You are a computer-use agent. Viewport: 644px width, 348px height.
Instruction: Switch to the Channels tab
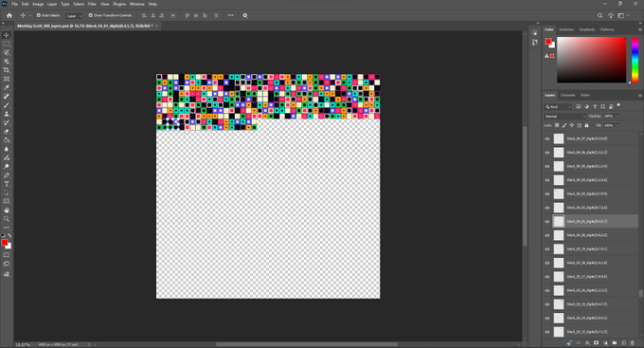point(567,96)
